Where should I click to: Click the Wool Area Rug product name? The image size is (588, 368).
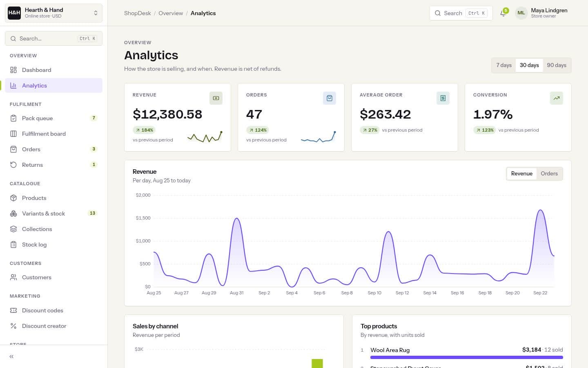click(x=390, y=350)
